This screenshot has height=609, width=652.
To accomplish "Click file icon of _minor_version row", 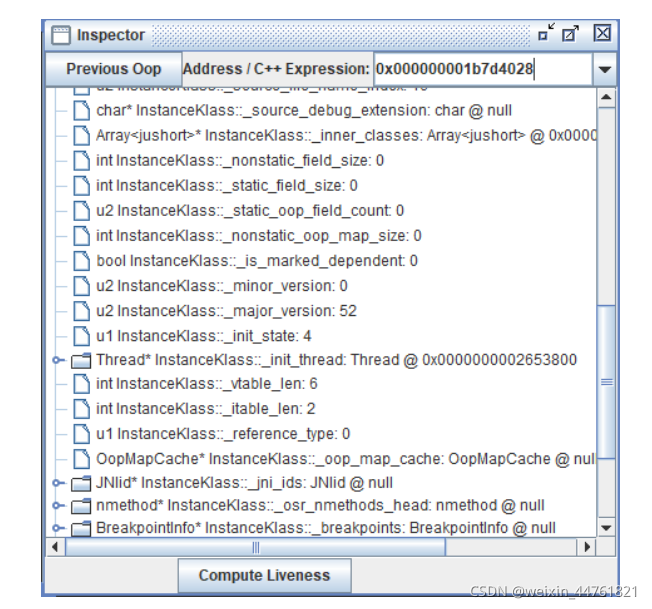I will [81, 286].
